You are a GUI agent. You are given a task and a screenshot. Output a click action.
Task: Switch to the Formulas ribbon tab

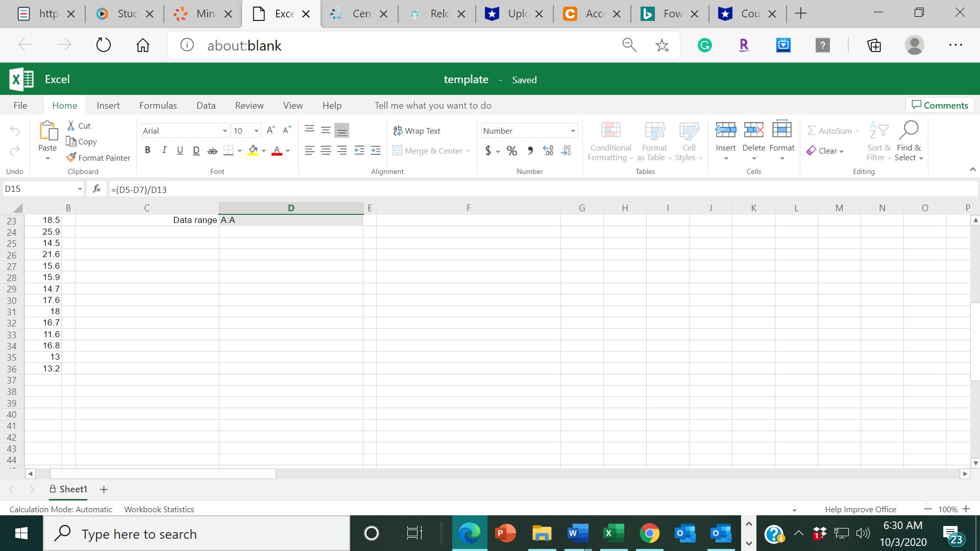pyautogui.click(x=158, y=105)
